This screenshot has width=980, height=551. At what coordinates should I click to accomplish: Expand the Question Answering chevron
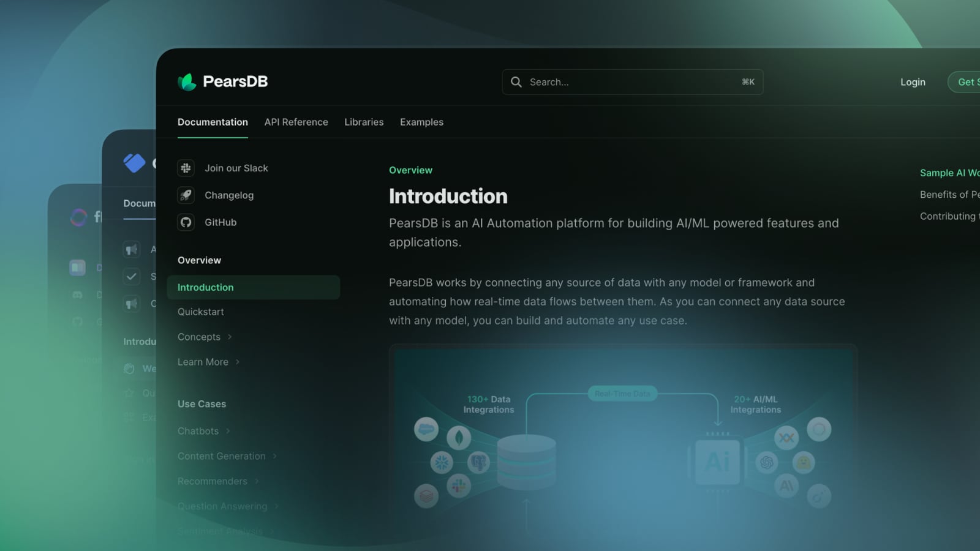(x=276, y=506)
